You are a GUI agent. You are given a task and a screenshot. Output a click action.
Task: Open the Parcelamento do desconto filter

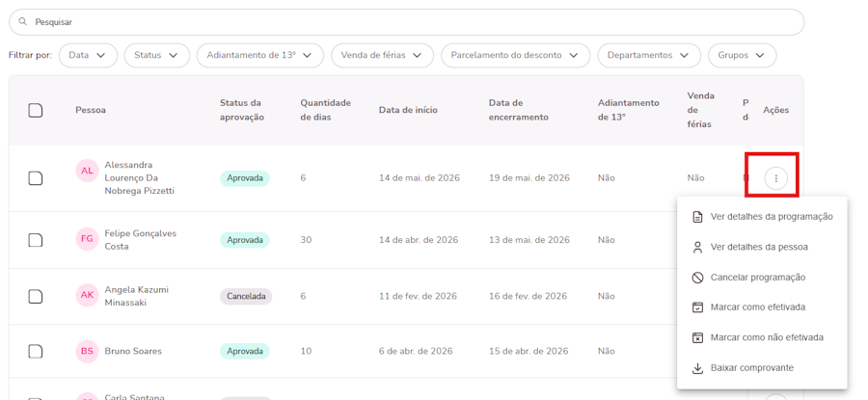coord(515,55)
